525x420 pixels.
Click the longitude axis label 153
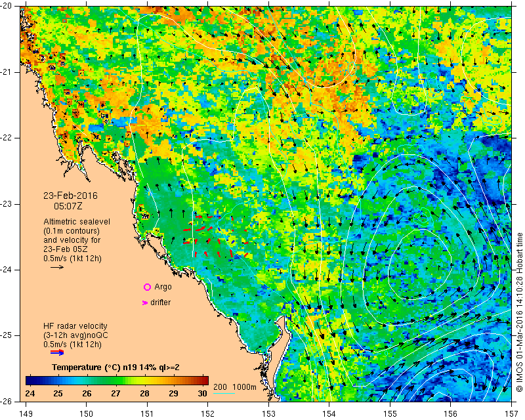269,414
